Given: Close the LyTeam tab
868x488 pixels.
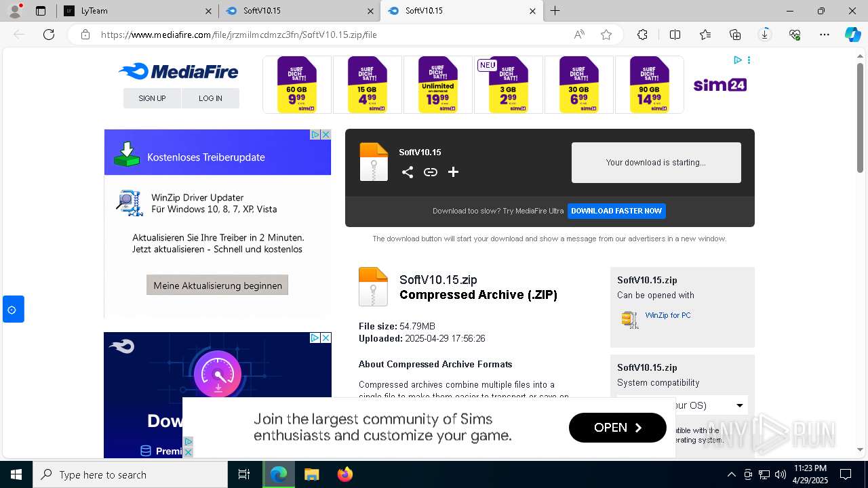Looking at the screenshot, I should (208, 11).
